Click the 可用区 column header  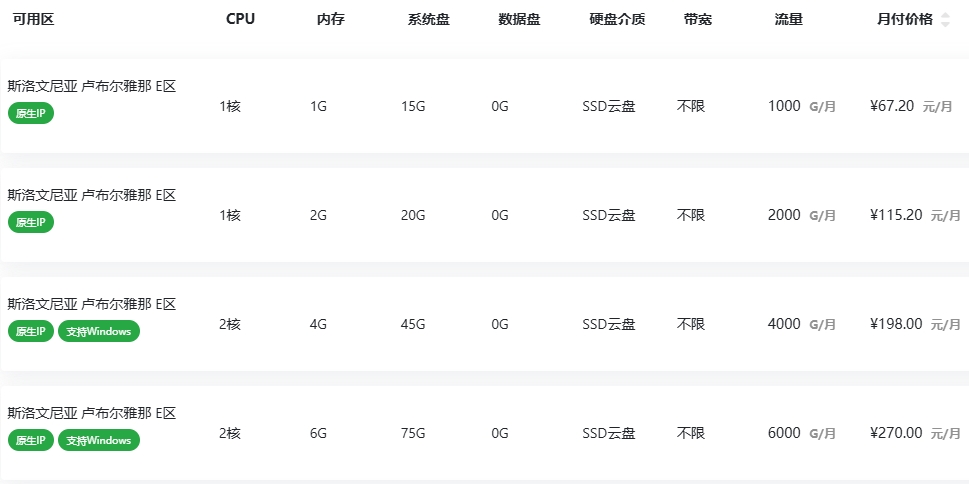point(33,19)
